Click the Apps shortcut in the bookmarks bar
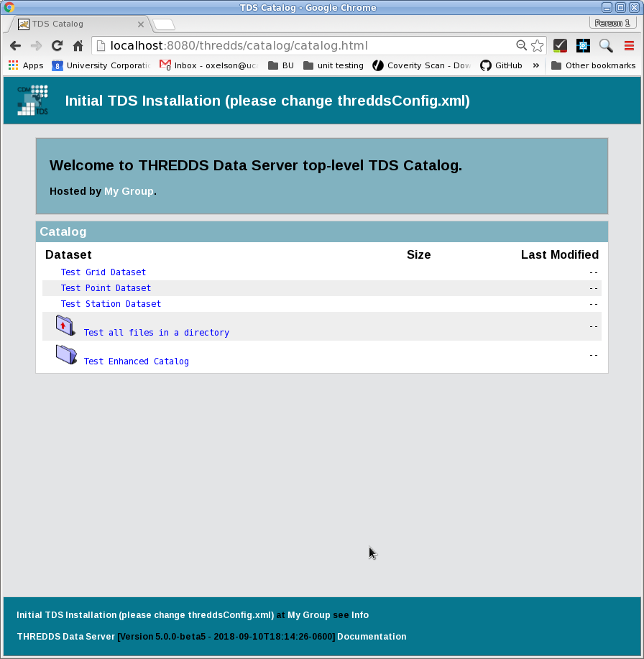The height and width of the screenshot is (659, 644). pyautogui.click(x=25, y=65)
